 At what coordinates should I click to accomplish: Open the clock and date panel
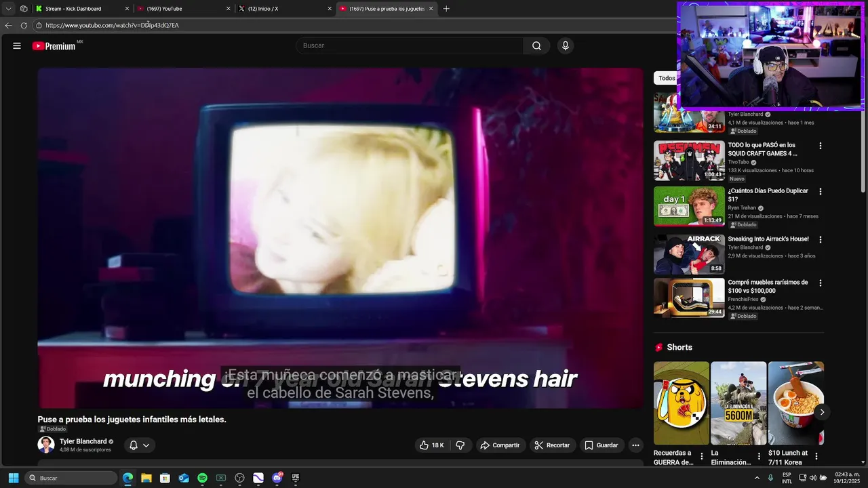coord(847,478)
